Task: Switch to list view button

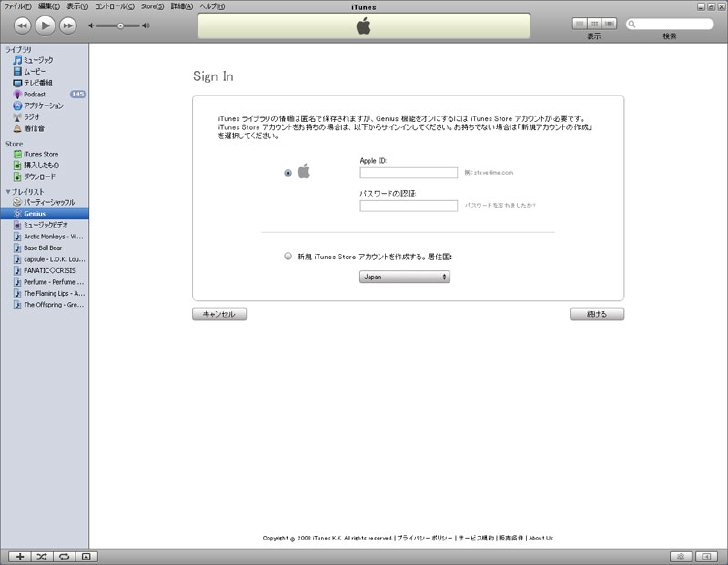Action: (579, 24)
